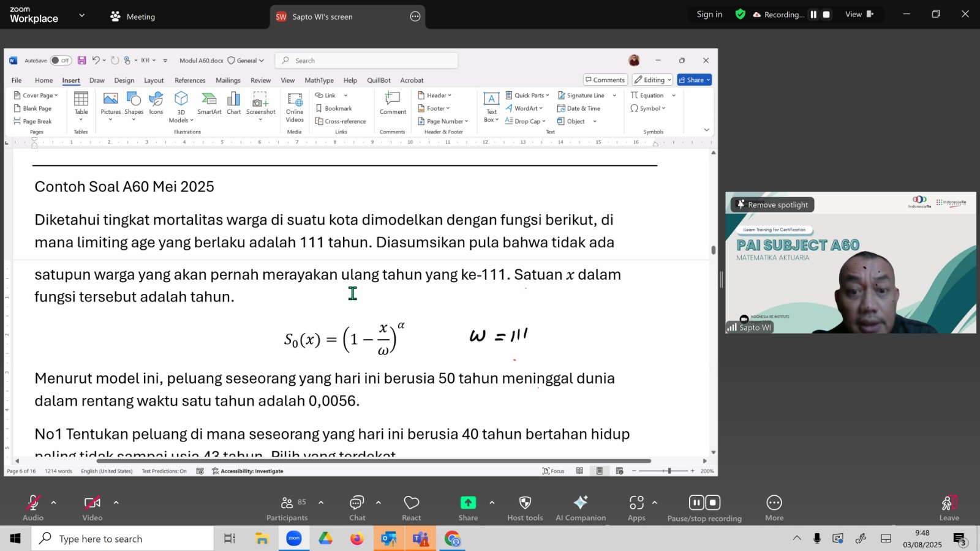This screenshot has height=551, width=980.
Task: Switch to the Meeting tab
Action: (x=133, y=17)
